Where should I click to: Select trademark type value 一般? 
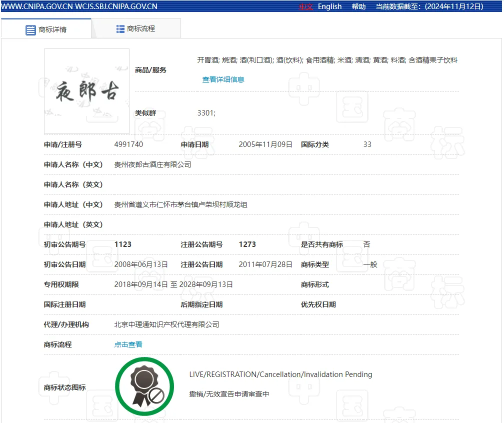click(370, 264)
